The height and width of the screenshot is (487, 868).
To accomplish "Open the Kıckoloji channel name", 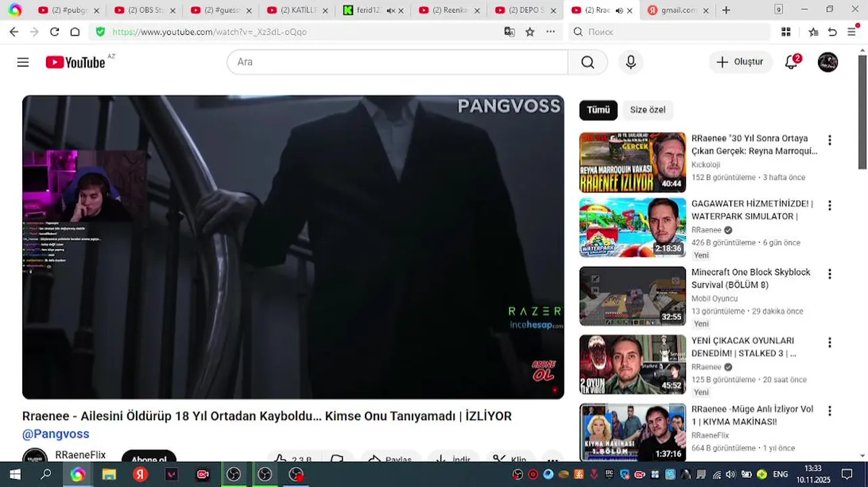I will [x=706, y=164].
